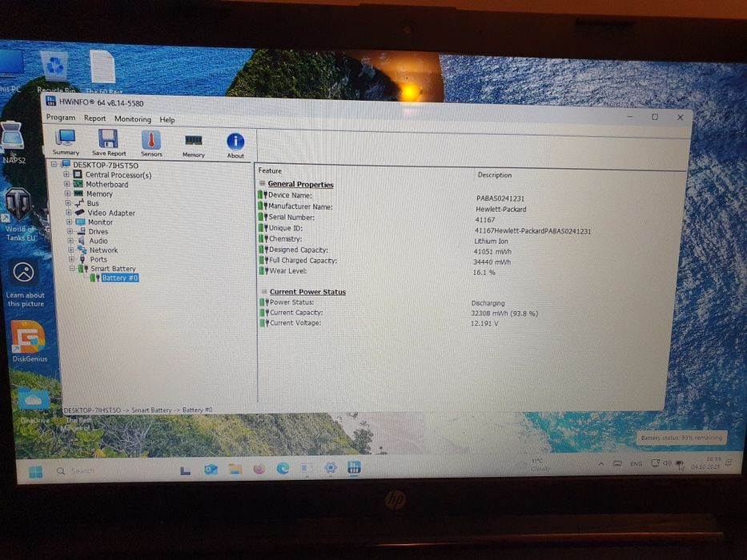The image size is (747, 560).
Task: Click the Description column header
Action: (495, 174)
